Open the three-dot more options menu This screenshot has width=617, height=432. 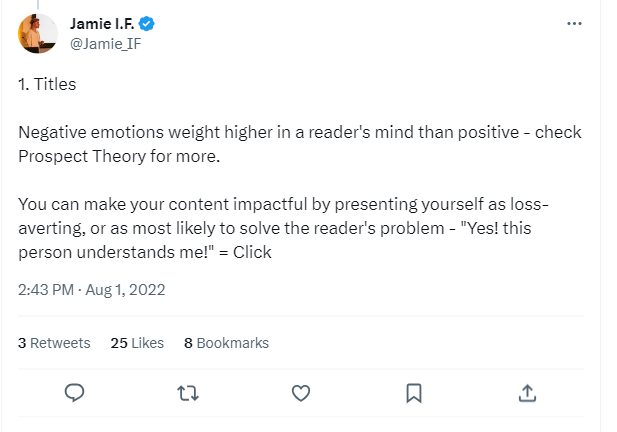click(574, 23)
